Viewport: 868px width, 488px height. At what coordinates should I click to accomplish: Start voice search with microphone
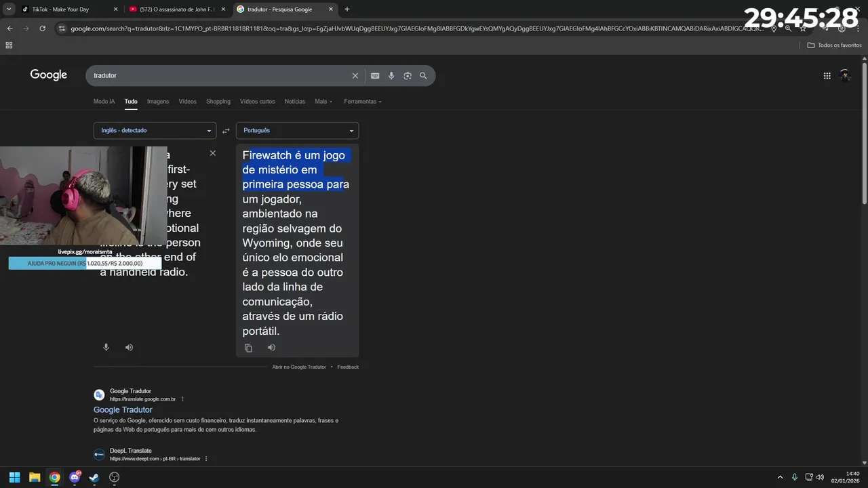click(391, 76)
